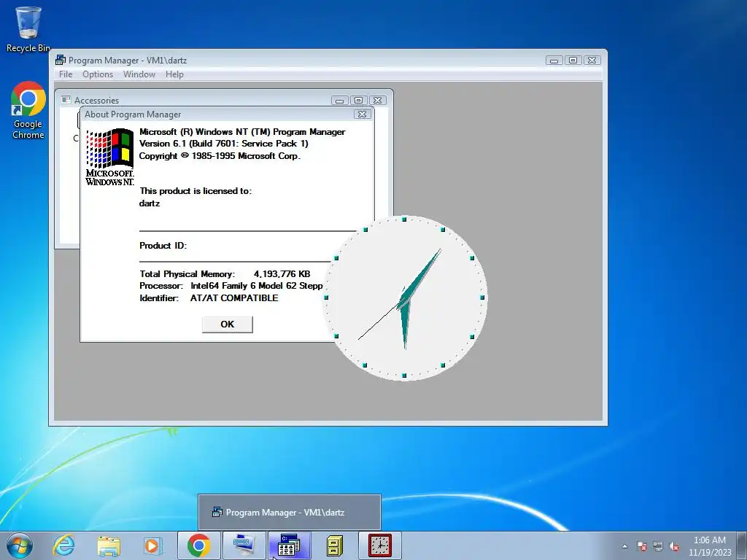Minimize the Accessories group window
This screenshot has width=747, height=560.
(x=340, y=101)
